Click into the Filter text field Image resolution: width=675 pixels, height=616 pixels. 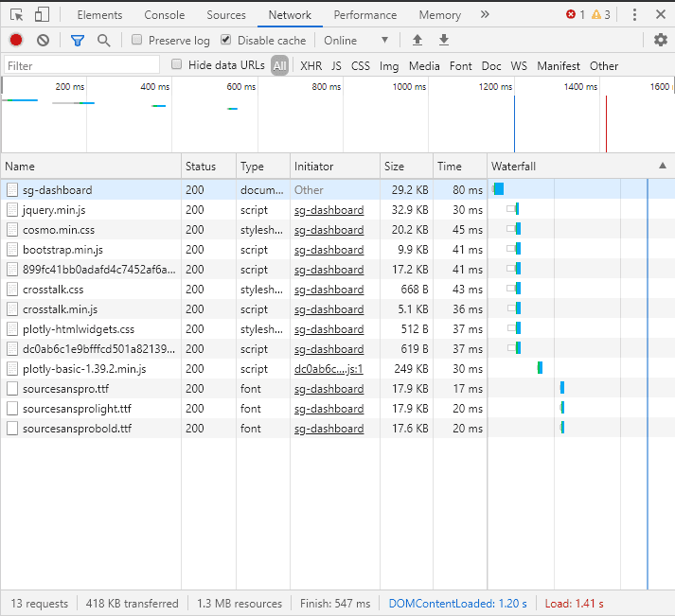click(81, 66)
